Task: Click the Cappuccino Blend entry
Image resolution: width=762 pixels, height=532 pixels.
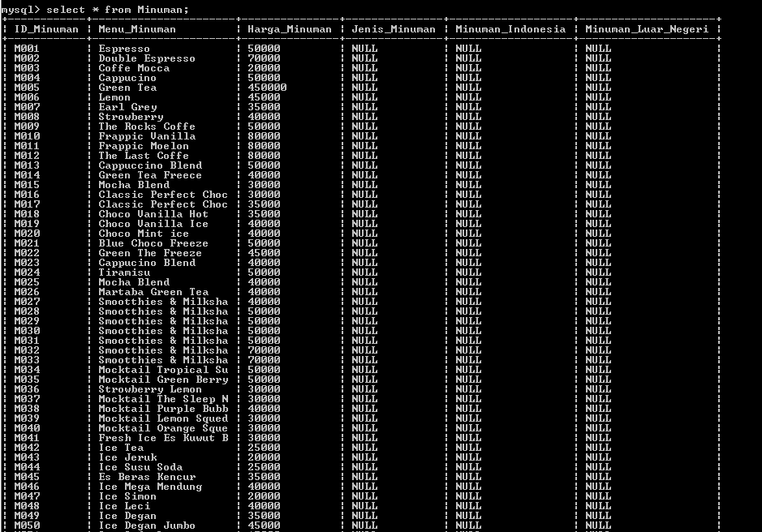Action: 150,165
